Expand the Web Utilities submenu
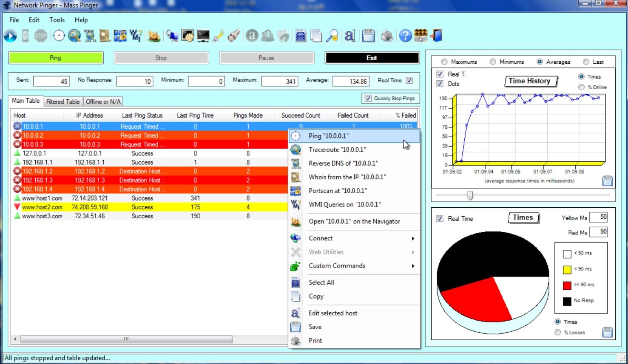This screenshot has height=364, width=628. pyautogui.click(x=354, y=252)
